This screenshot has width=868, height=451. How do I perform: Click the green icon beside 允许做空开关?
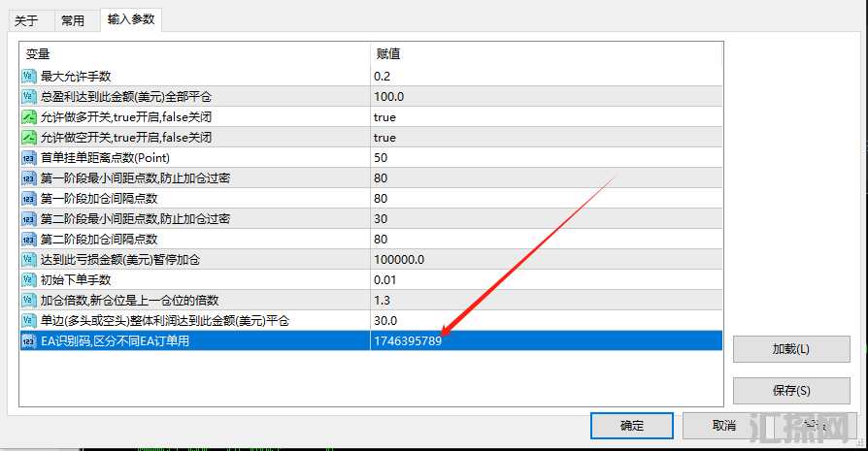(x=29, y=138)
